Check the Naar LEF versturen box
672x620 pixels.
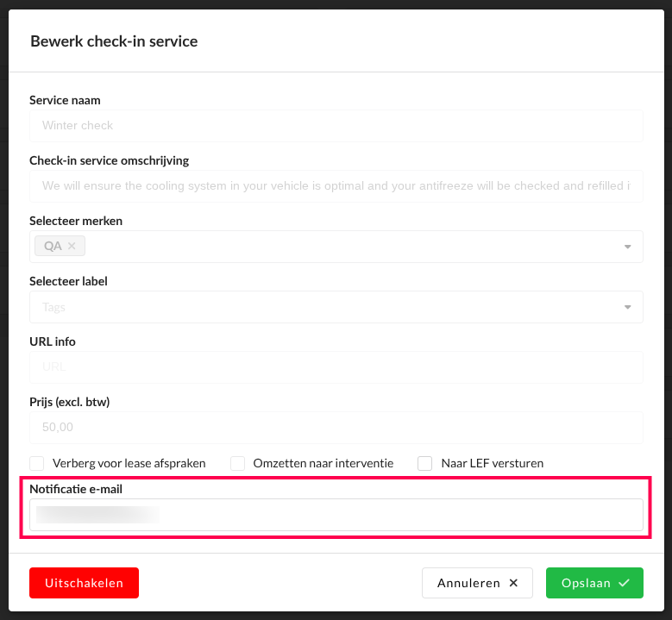(x=425, y=463)
